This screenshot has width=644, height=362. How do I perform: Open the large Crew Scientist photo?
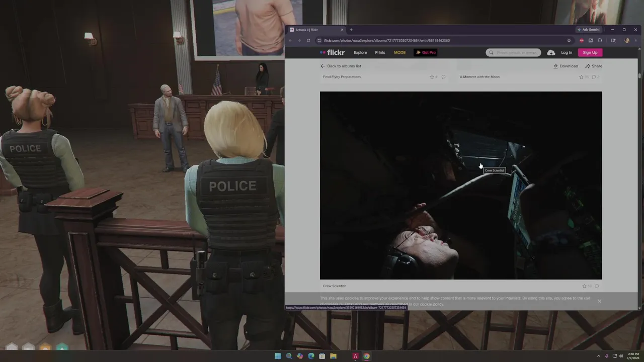[x=461, y=185]
